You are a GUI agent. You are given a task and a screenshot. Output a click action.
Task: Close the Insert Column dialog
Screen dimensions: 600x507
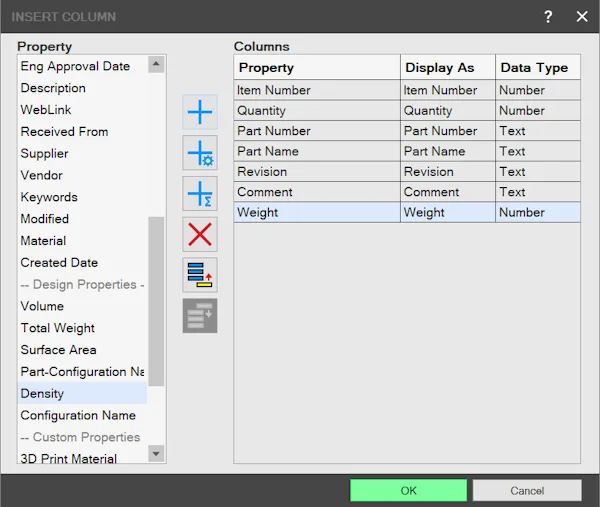[x=582, y=16]
